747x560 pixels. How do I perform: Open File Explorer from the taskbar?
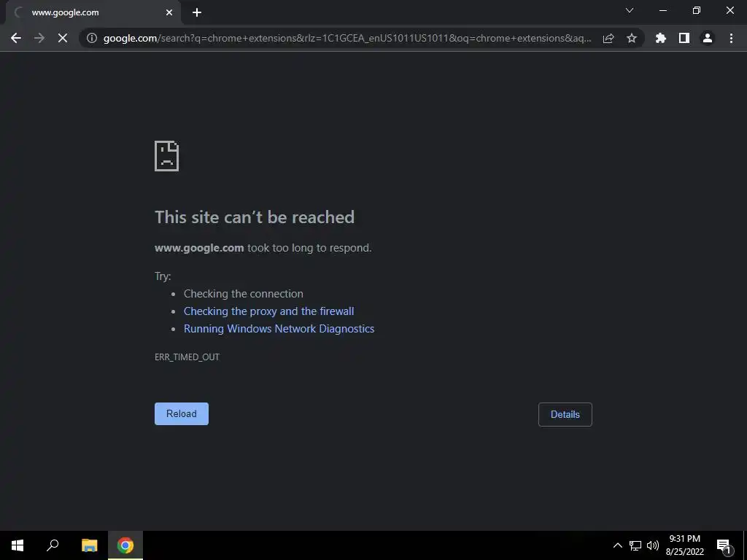tap(89, 545)
